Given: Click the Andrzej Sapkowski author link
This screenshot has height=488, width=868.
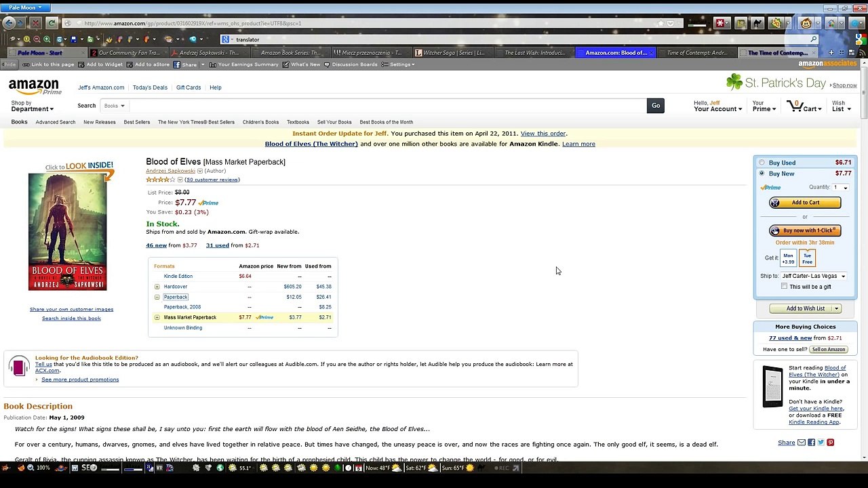Looking at the screenshot, I should point(170,171).
